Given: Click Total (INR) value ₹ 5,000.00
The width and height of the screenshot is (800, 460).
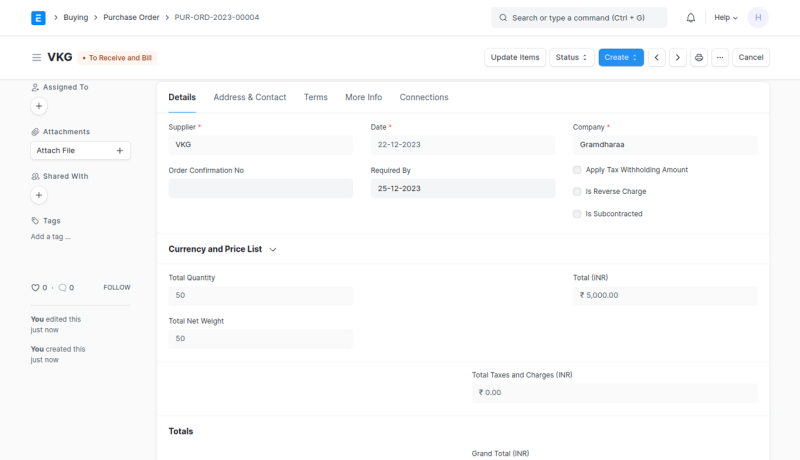Looking at the screenshot, I should [x=665, y=296].
